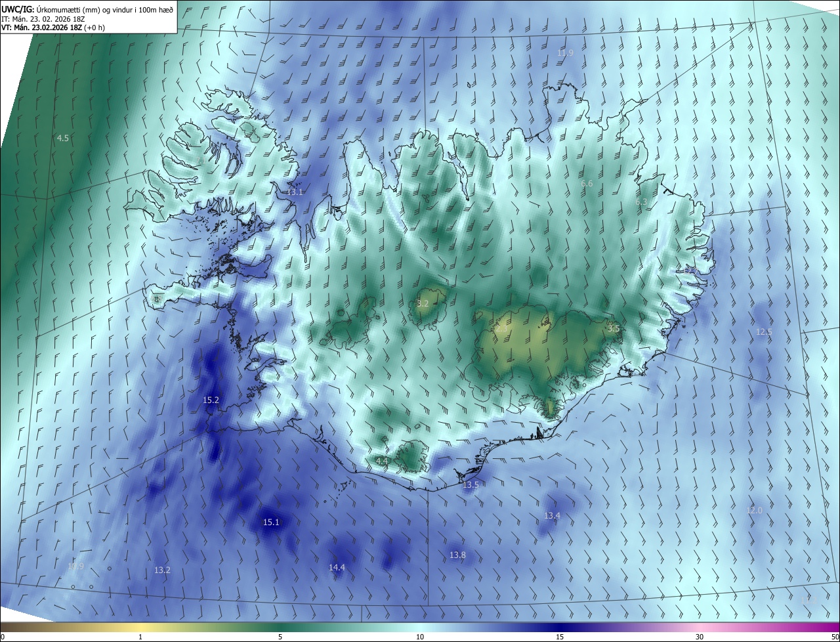Click the 6.3 value label on the map
The image size is (840, 642).
pos(641,202)
